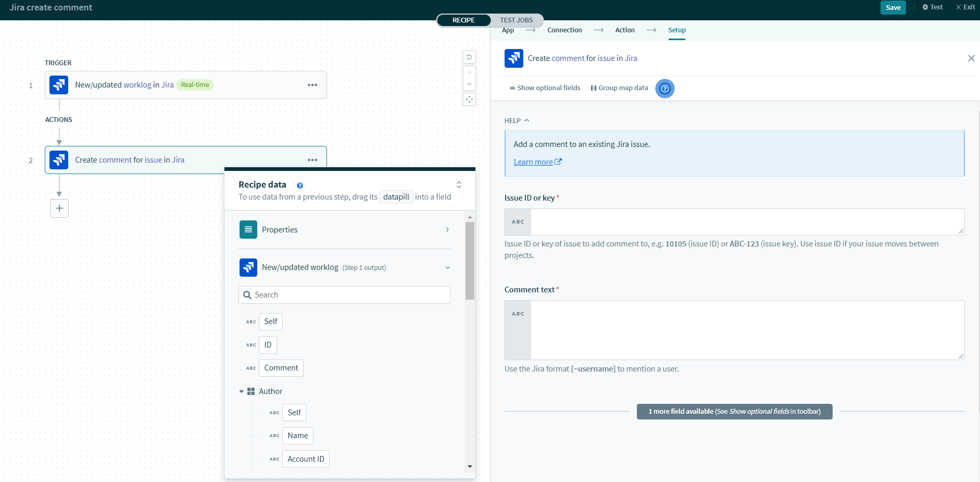Click the Recipe data help icon
Viewport: 980px width, 482px height.
point(300,186)
